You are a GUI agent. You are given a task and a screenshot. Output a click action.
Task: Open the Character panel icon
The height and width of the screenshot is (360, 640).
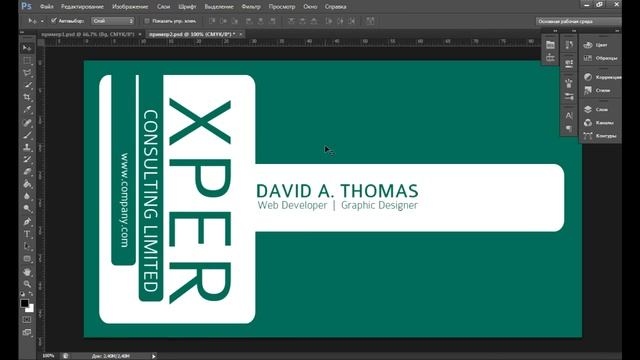pyautogui.click(x=569, y=116)
